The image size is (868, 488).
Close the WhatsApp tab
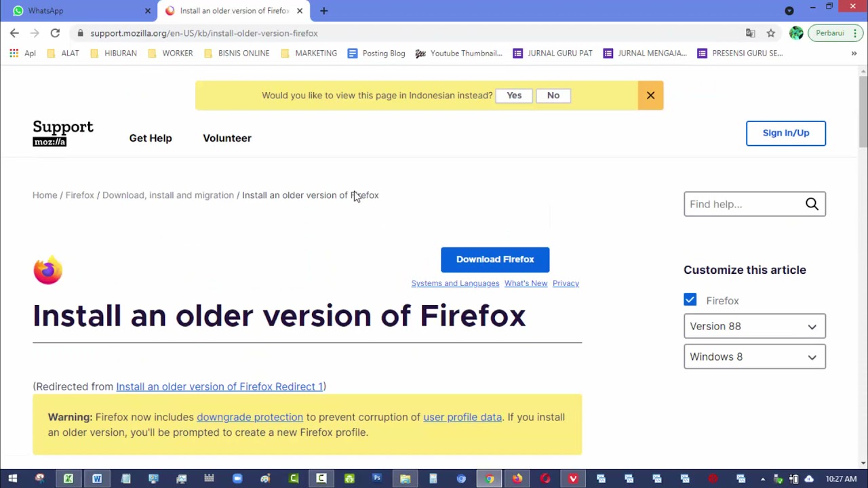pyautogui.click(x=148, y=10)
